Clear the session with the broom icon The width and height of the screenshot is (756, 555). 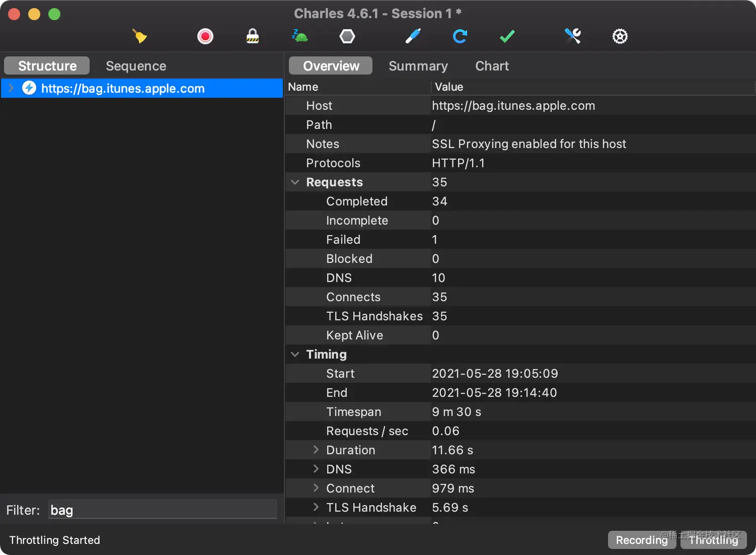point(139,36)
